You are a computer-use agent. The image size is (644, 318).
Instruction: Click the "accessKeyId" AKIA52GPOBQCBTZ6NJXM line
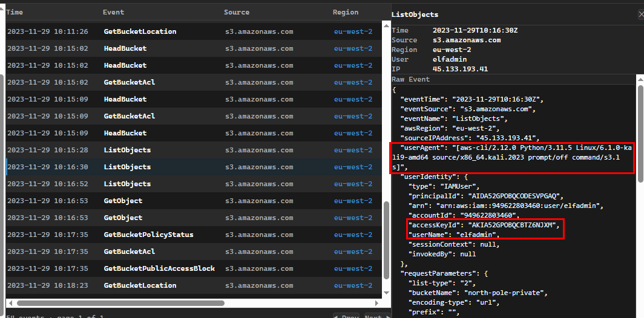click(x=484, y=225)
